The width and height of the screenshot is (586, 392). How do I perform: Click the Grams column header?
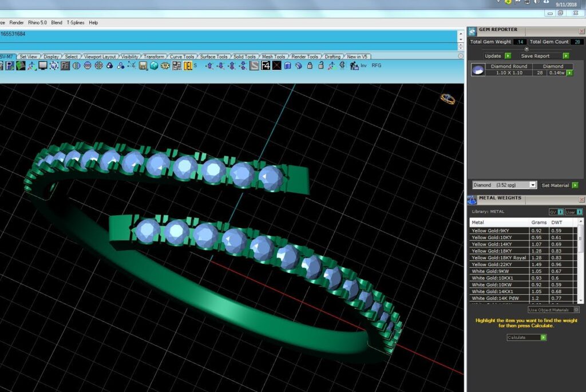[x=539, y=222]
